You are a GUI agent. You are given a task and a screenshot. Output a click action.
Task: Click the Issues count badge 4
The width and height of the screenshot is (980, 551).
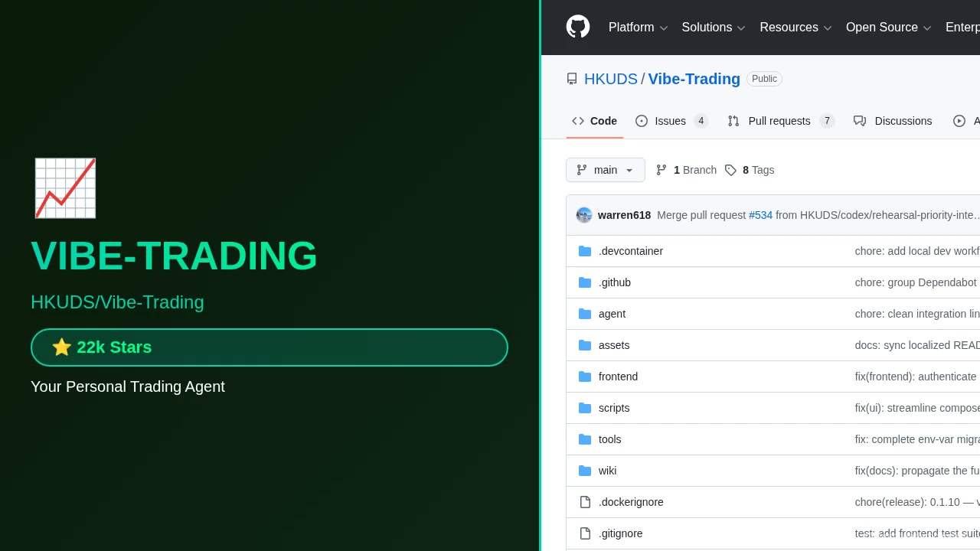(701, 121)
